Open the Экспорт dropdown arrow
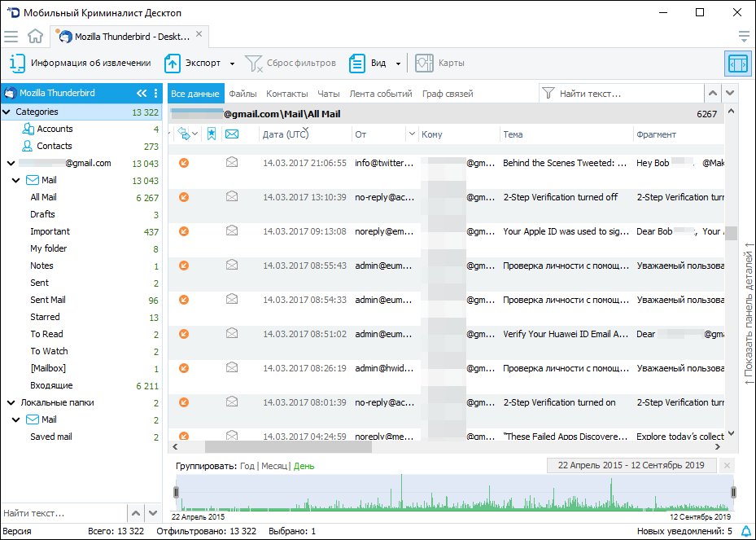 coord(233,64)
